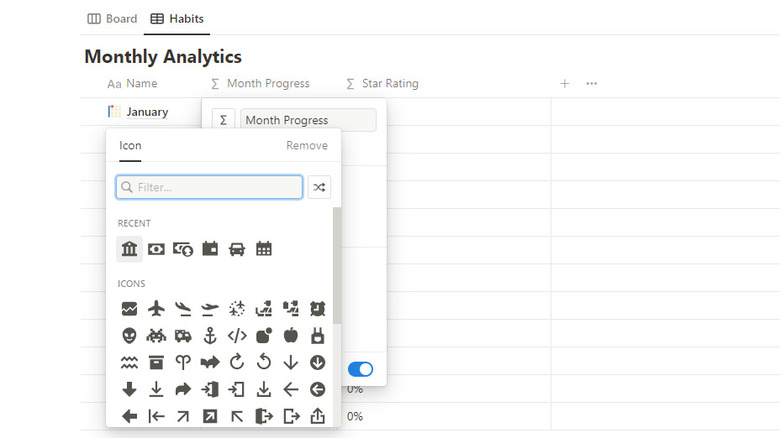Select the Icon tab in picker
This screenshot has width=780, height=438.
(130, 145)
